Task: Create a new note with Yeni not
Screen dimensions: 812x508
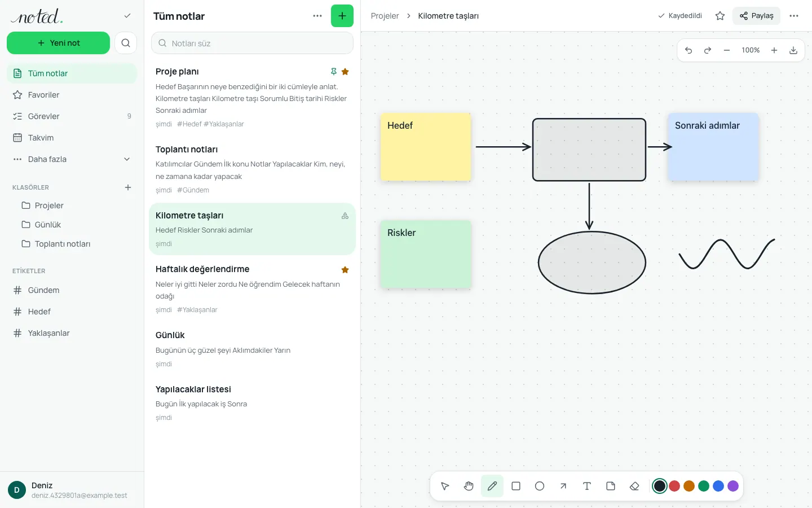Action: click(x=58, y=43)
